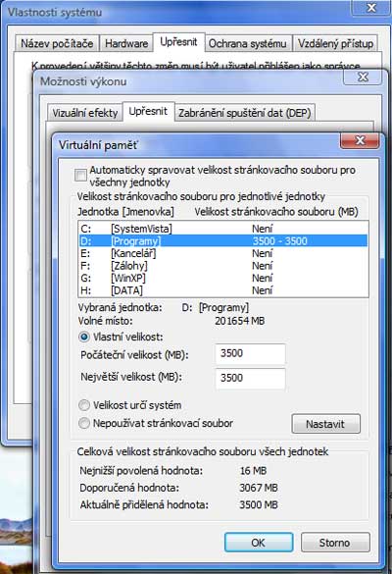The image size is (392, 574).
Task: Confirm with the OK button
Action: [259, 543]
